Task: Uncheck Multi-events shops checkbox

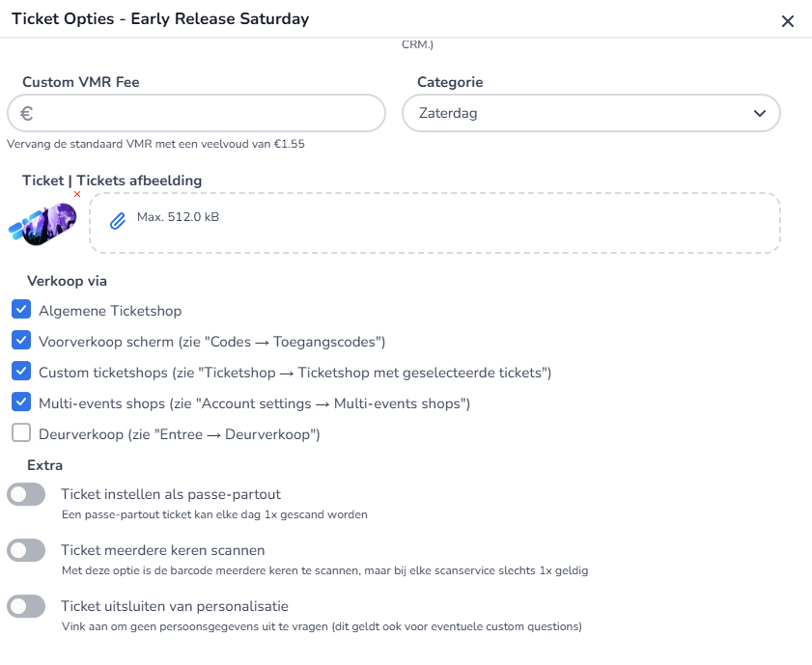Action: (21, 402)
